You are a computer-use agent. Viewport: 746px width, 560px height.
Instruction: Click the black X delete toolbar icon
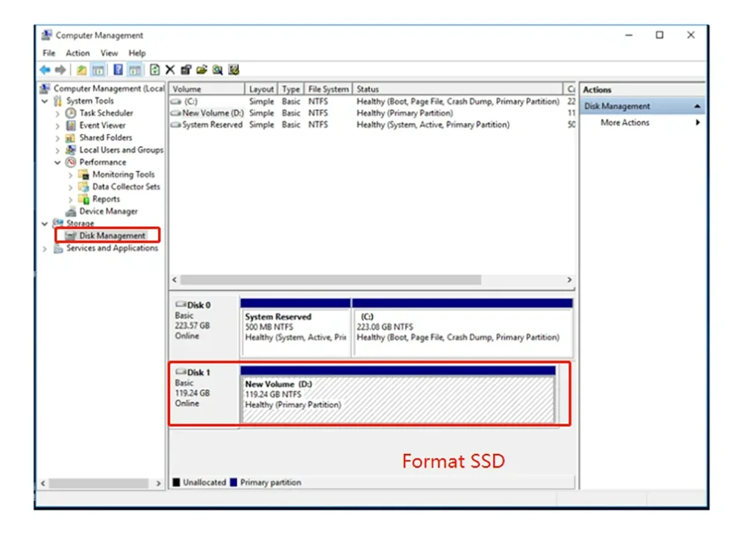(170, 70)
